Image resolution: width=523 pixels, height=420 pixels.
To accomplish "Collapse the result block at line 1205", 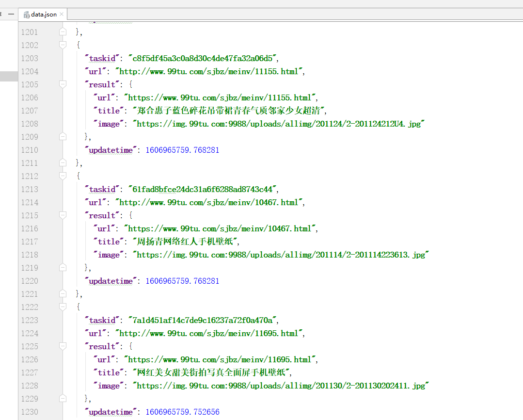I will pos(63,84).
